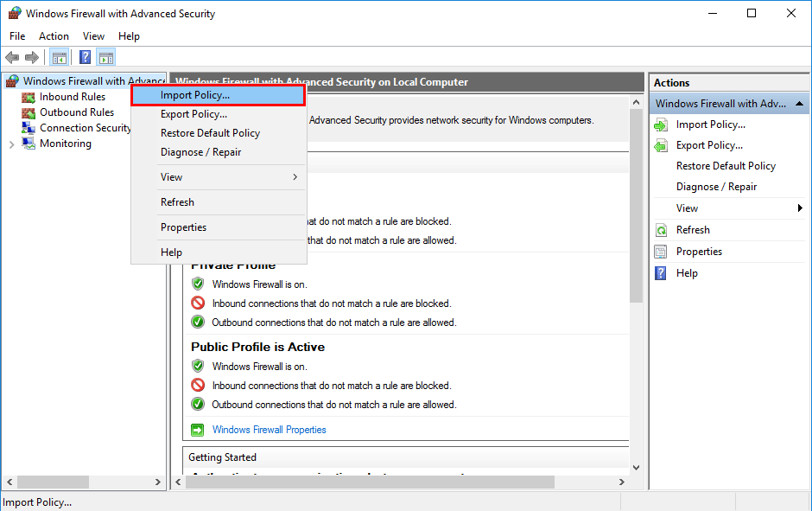Click the blue Help question-mark toolbar icon

(x=85, y=58)
